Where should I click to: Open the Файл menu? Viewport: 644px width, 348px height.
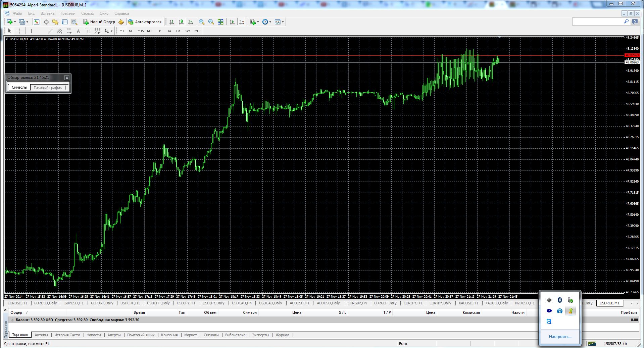pyautogui.click(x=17, y=13)
